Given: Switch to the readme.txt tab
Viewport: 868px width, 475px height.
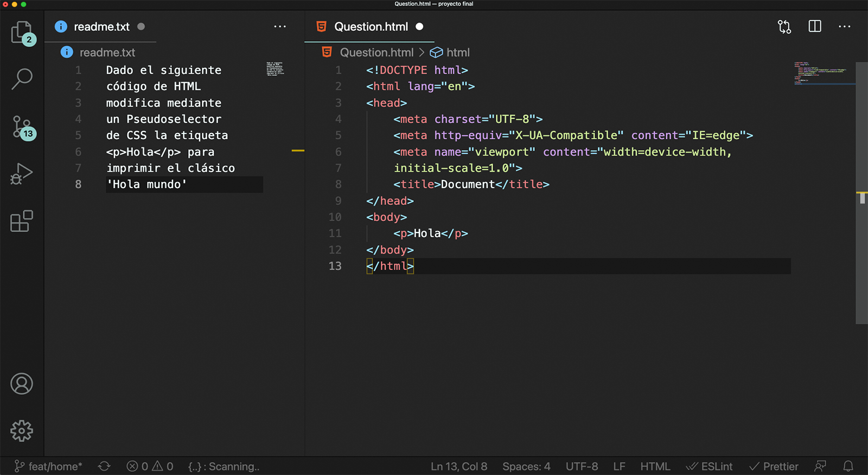Looking at the screenshot, I should click(101, 27).
